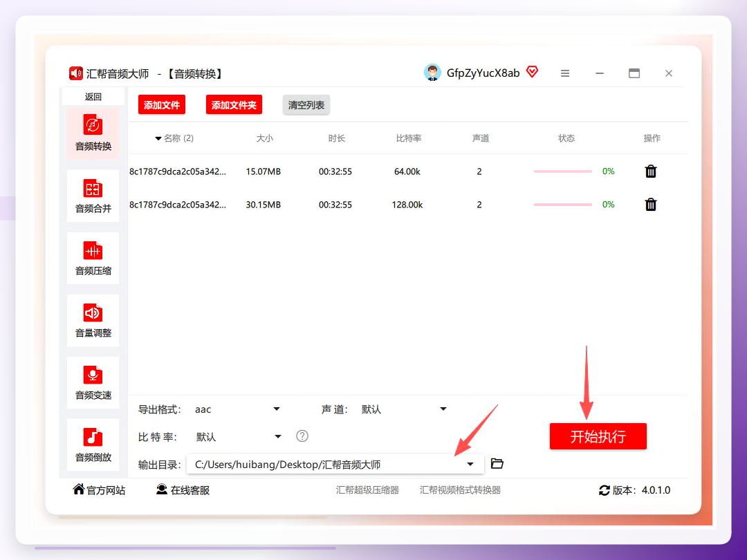Open the 音频合并 audio merge tool

point(93,196)
